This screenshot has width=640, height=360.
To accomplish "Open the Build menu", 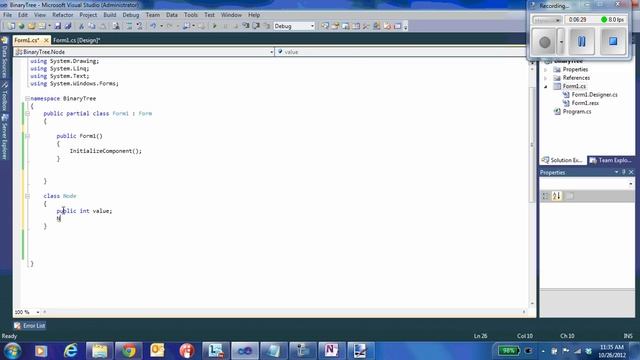I will click(x=109, y=15).
